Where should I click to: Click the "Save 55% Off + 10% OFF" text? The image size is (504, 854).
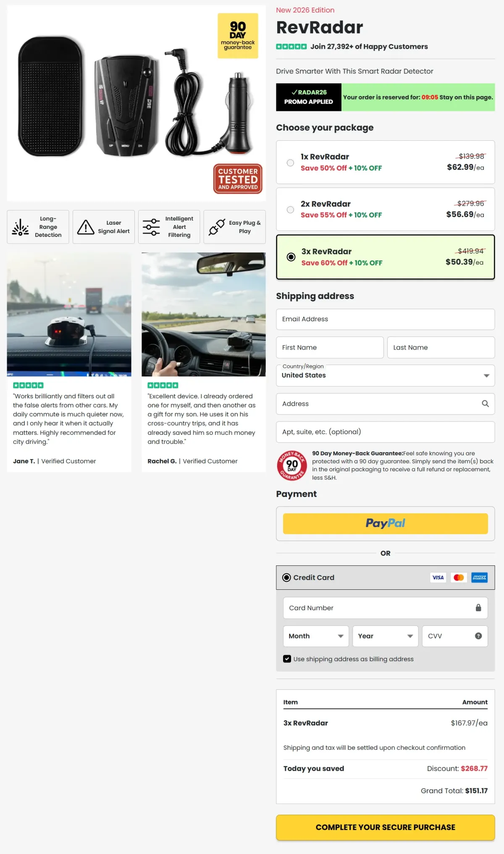point(341,215)
